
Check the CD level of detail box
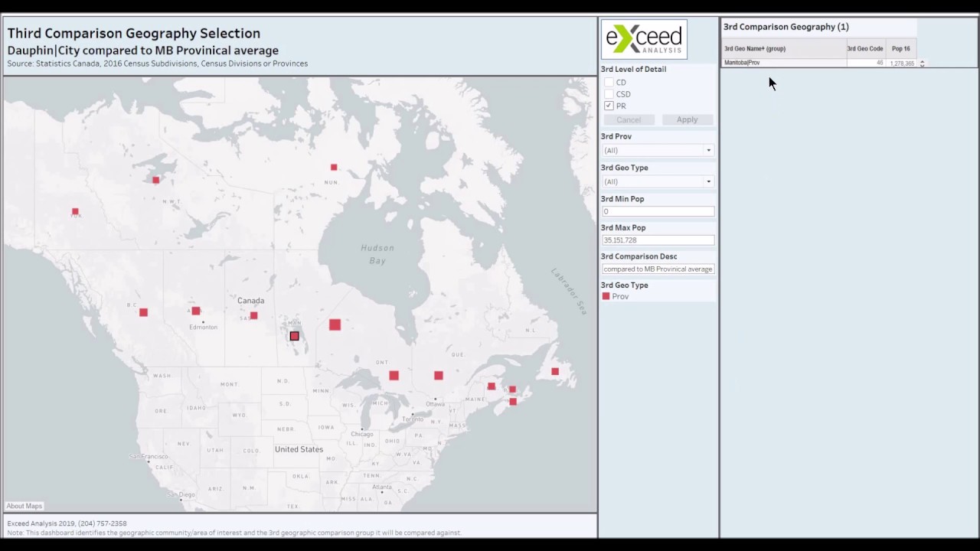click(x=609, y=83)
